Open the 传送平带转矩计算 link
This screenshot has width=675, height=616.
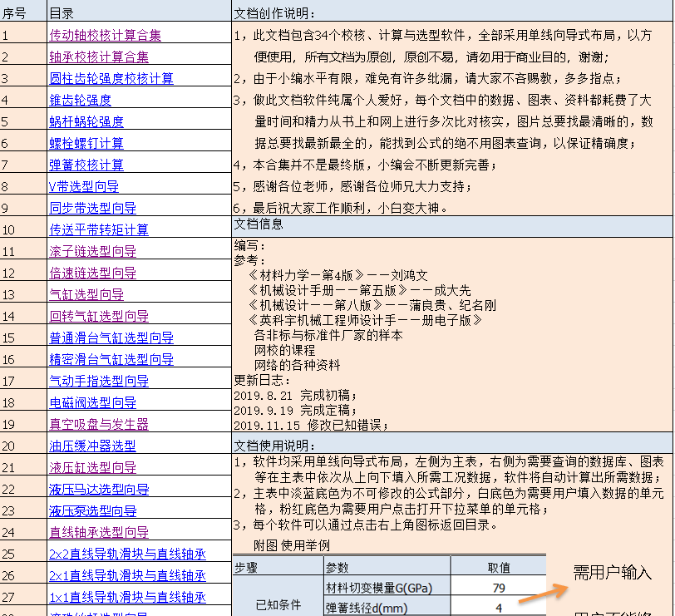[99, 229]
